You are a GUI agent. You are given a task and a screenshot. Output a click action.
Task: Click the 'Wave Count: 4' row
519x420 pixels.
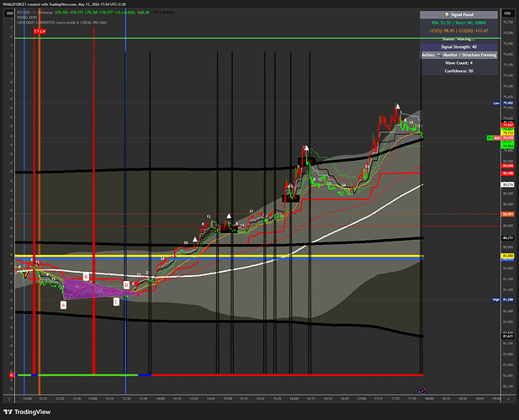tap(458, 63)
